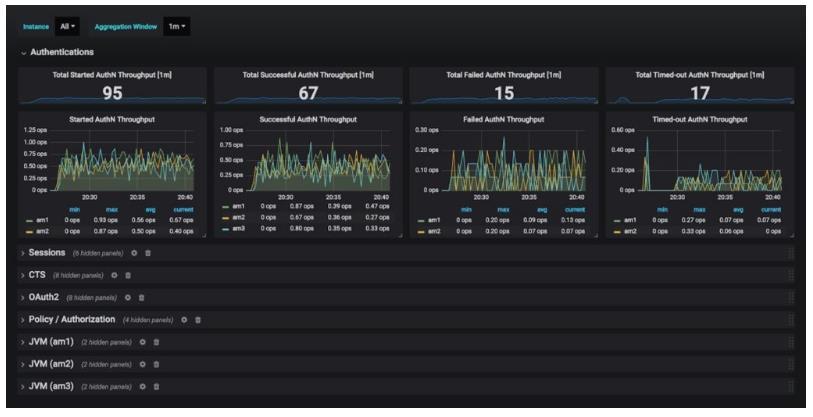The image size is (813, 417).
Task: Open Policy / Authorization row settings gear
Action: coord(184,320)
